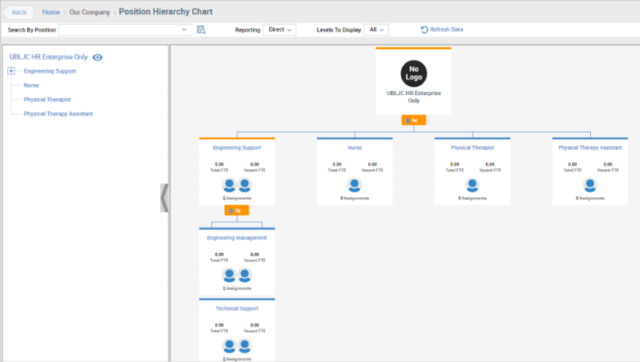Click UBLJC HR Enterprise Only card title
640x362 pixels.
pyautogui.click(x=413, y=97)
